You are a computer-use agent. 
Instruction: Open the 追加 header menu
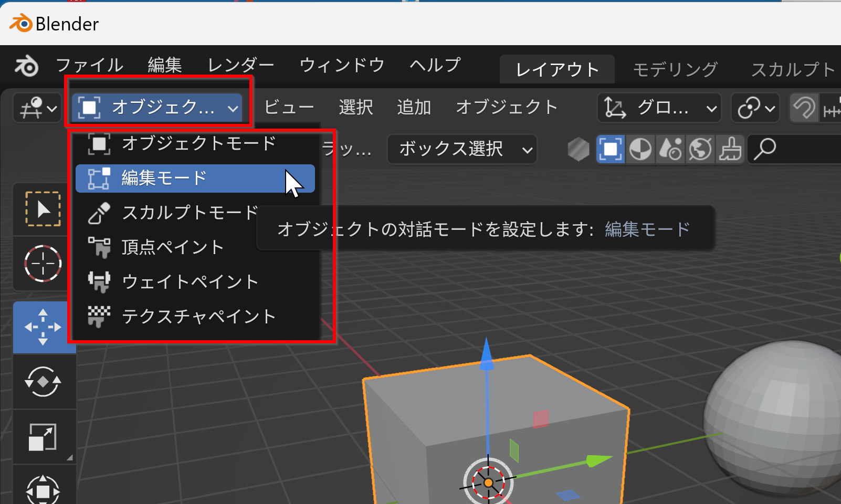click(x=414, y=108)
